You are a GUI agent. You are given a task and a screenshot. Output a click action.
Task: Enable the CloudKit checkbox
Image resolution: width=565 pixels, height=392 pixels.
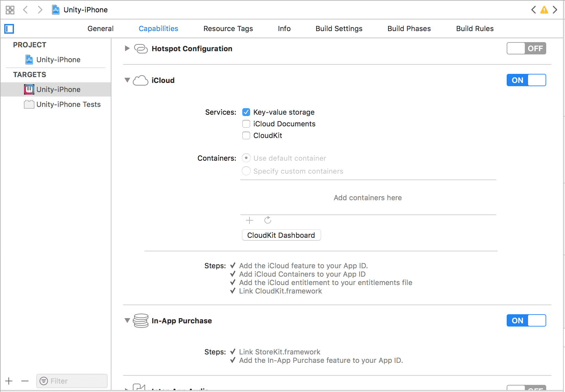coord(246,135)
